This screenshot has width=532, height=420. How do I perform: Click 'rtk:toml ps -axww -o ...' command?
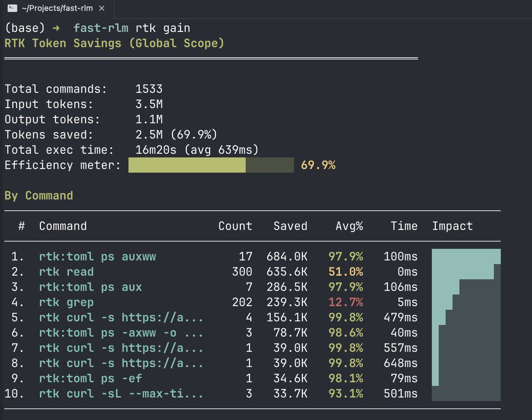pos(121,333)
